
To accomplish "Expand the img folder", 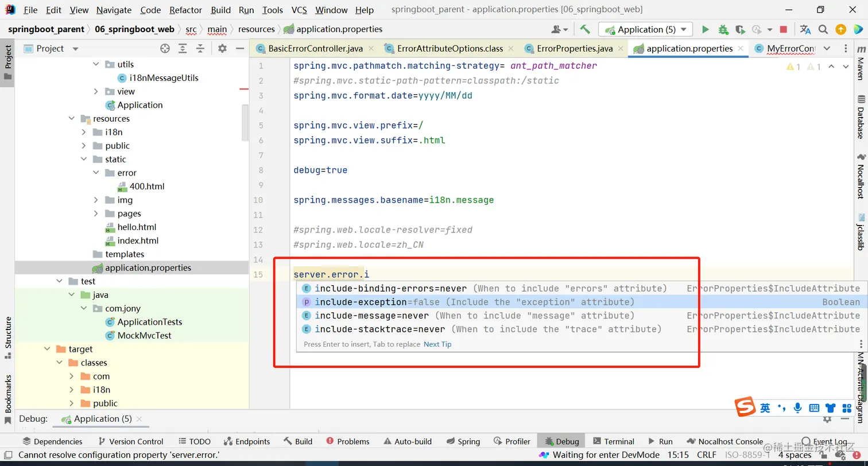I will (x=96, y=200).
